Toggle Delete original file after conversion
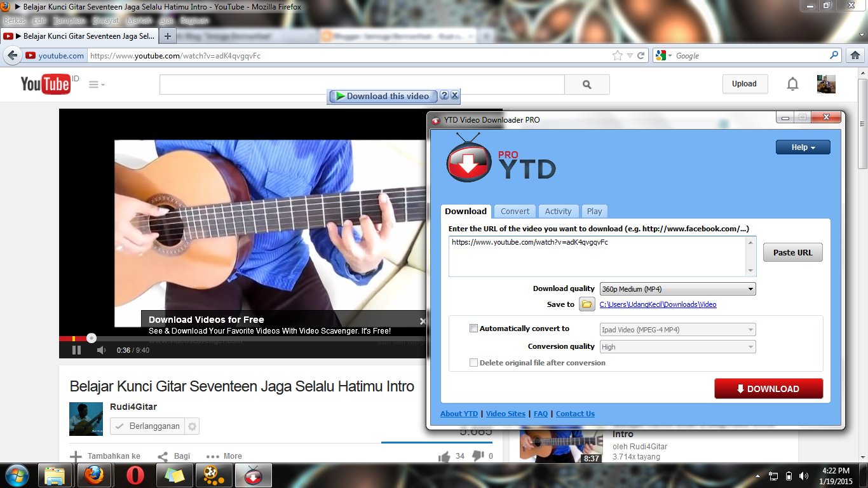868x488 pixels. (473, 363)
